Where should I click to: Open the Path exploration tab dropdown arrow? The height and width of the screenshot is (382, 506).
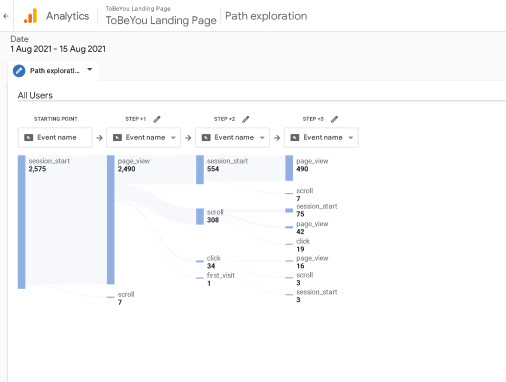[90, 70]
